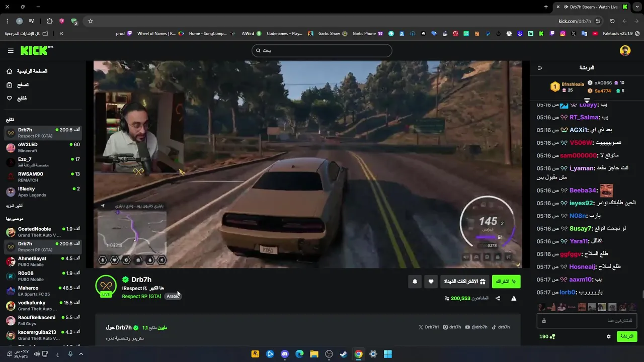This screenshot has height=362, width=644.
Task: Click the green subscribe (اشتراك) button
Action: [506, 282]
